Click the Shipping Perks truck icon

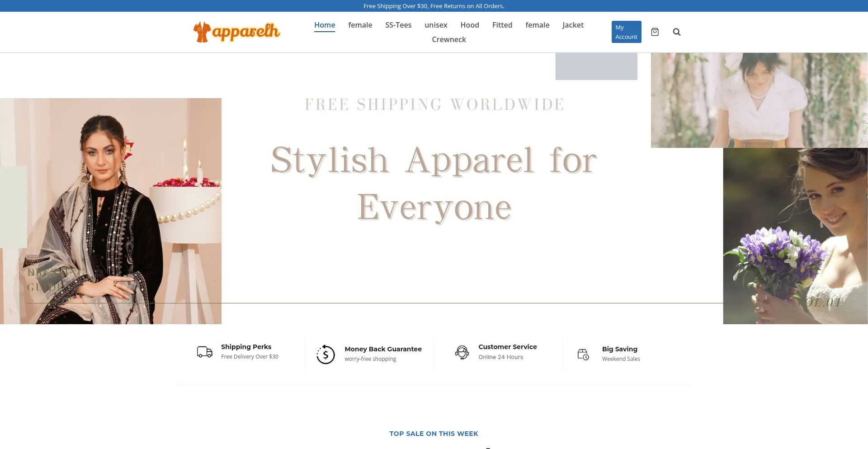click(x=205, y=351)
